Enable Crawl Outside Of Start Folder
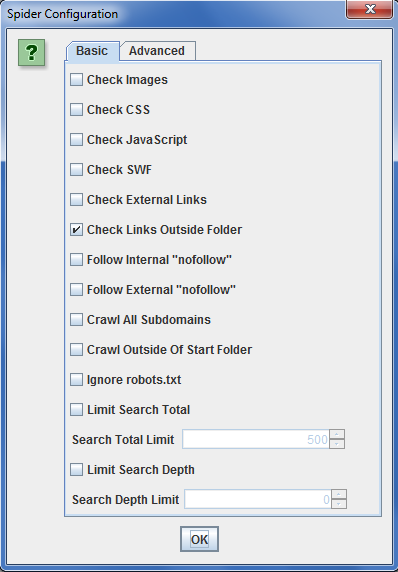Screen dimensions: 398x572 point(76,349)
